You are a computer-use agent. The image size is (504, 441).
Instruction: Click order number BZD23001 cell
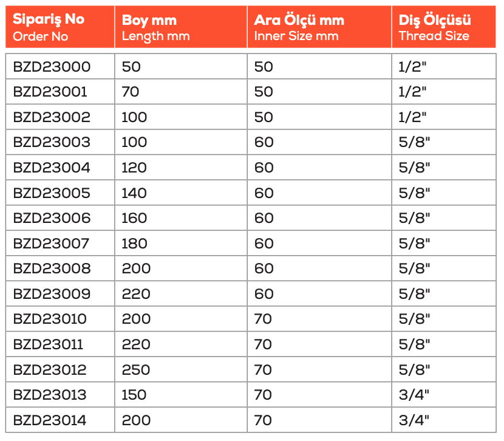click(x=50, y=92)
